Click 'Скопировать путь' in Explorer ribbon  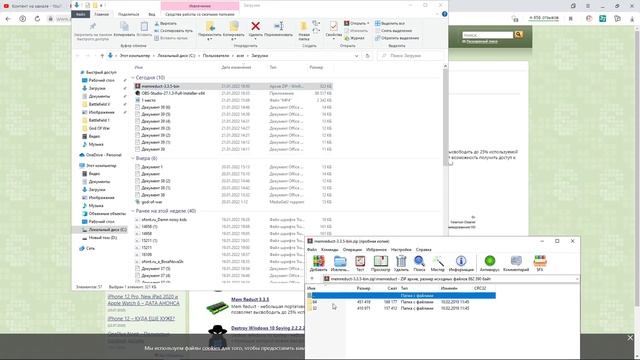pos(173,31)
